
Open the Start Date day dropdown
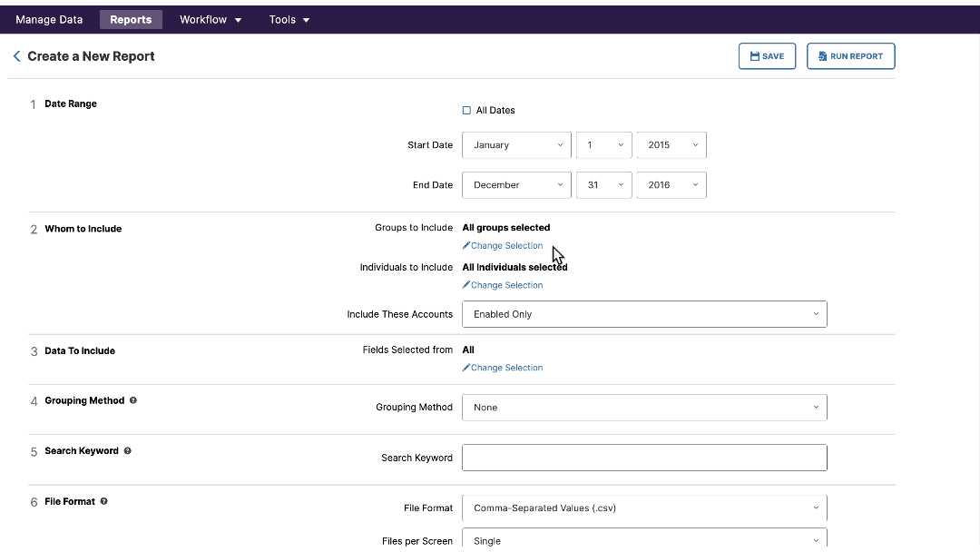[x=603, y=145]
